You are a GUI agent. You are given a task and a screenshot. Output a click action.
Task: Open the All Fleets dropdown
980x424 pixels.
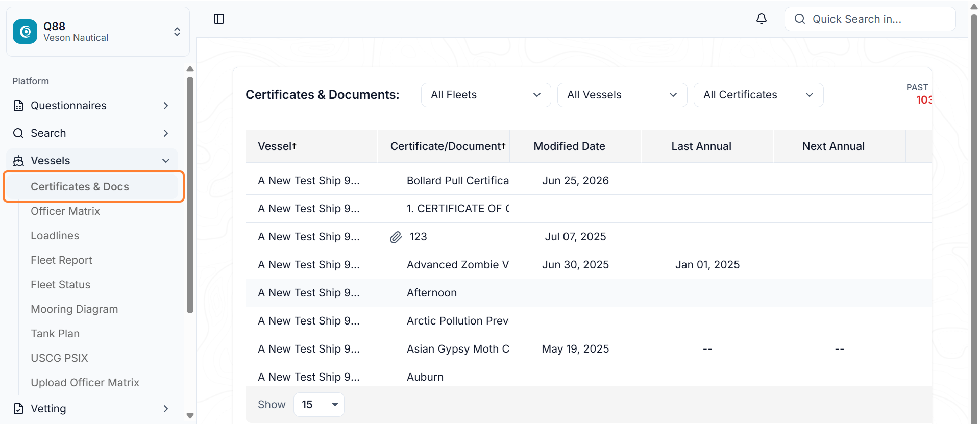(x=486, y=95)
